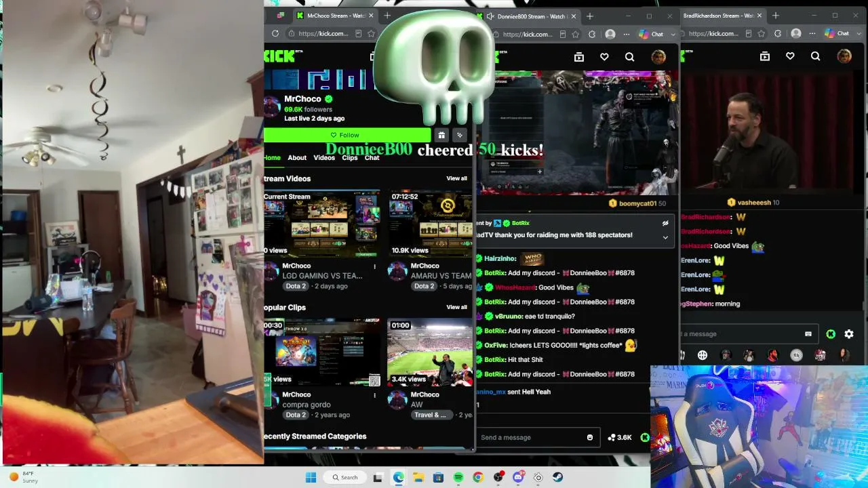
Task: Open Kick search in the DonnieeB00 window
Action: point(629,57)
